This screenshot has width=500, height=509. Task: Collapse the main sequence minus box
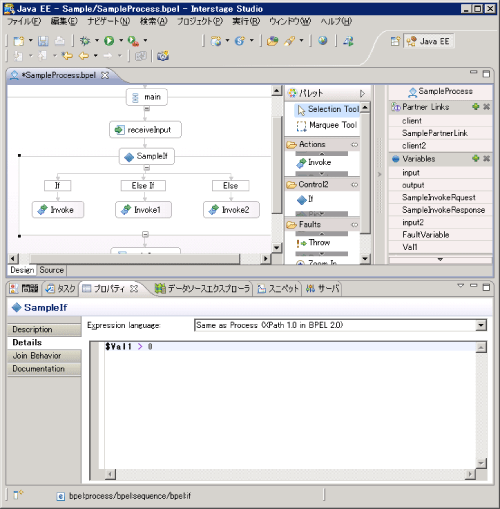(x=147, y=109)
